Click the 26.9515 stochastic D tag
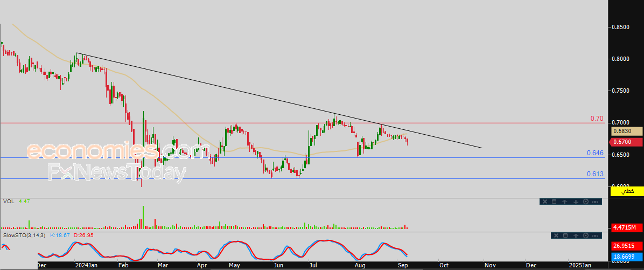This screenshot has width=644, height=270. (627, 246)
